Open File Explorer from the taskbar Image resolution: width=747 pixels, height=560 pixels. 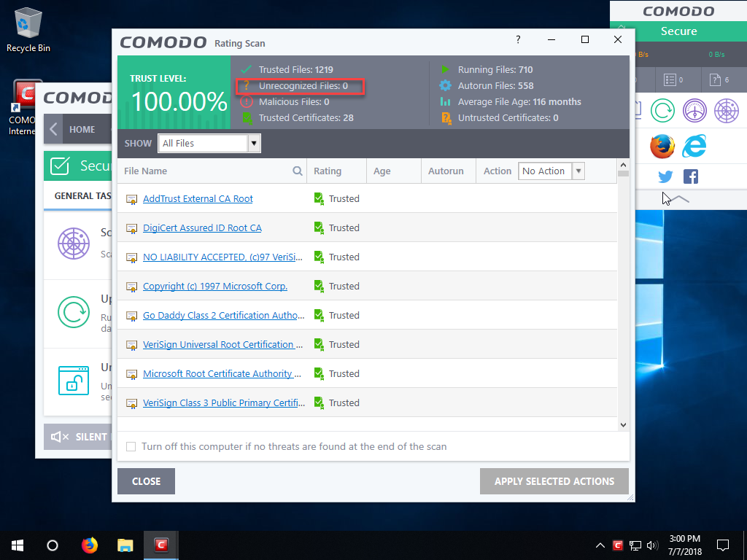(125, 545)
